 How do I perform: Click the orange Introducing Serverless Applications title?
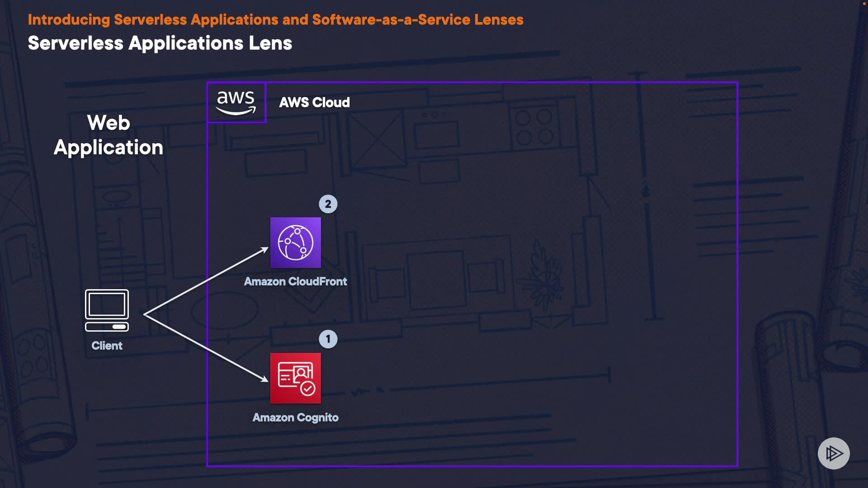[x=275, y=20]
